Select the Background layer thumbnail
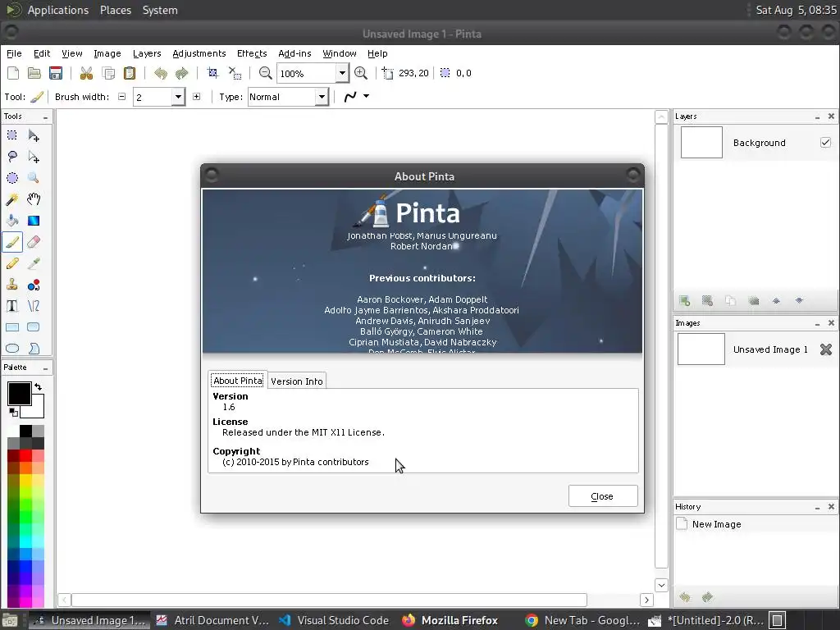Image resolution: width=840 pixels, height=630 pixels. (701, 143)
